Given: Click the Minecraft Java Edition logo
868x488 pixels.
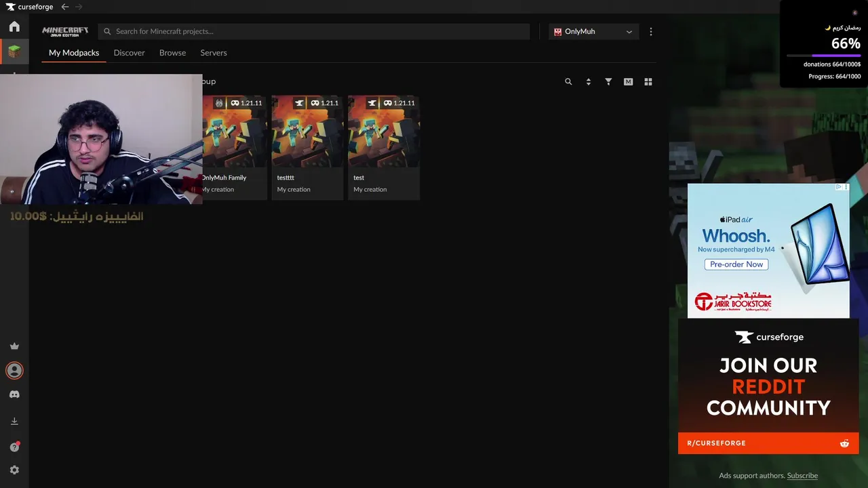Looking at the screenshot, I should 65,31.
